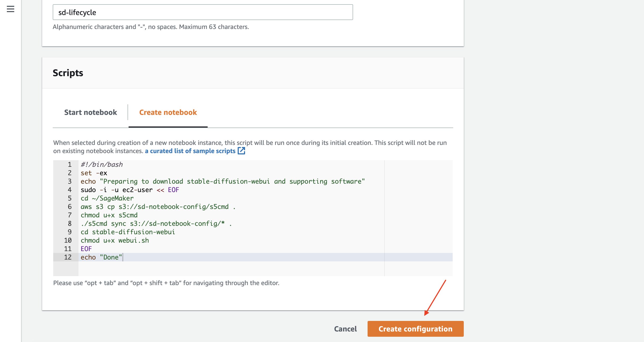The width and height of the screenshot is (644, 342).
Task: Select the set -ex line
Action: (x=94, y=173)
